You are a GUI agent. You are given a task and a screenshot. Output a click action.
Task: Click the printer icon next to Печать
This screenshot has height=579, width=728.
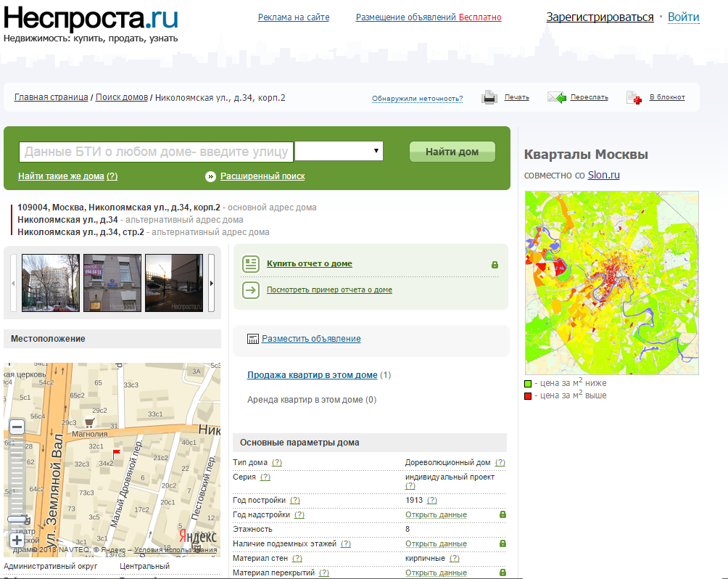pyautogui.click(x=489, y=97)
